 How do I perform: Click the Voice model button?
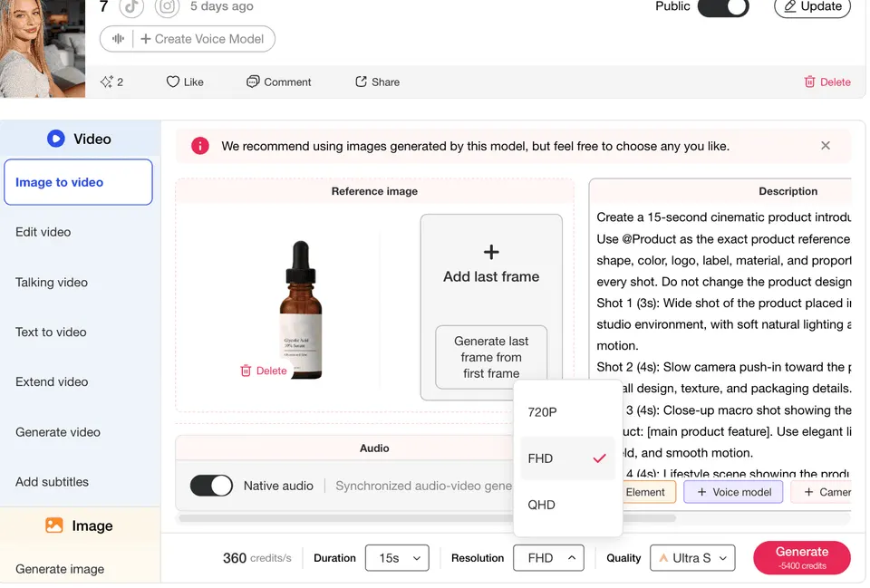coord(733,492)
